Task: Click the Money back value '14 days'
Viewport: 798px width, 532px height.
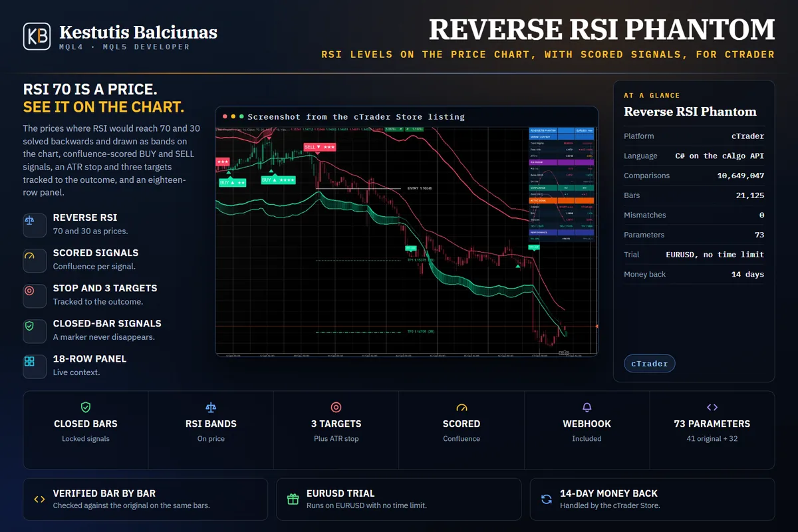Action: point(747,275)
